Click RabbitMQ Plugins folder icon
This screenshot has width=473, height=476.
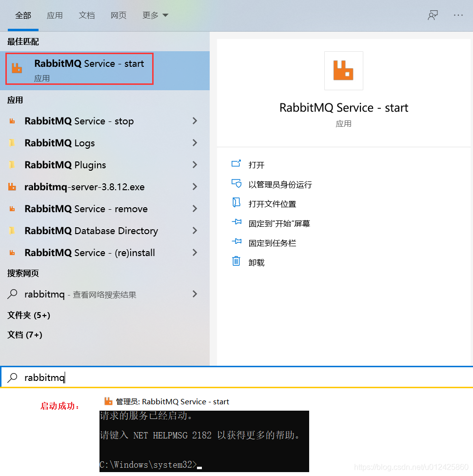[12, 165]
